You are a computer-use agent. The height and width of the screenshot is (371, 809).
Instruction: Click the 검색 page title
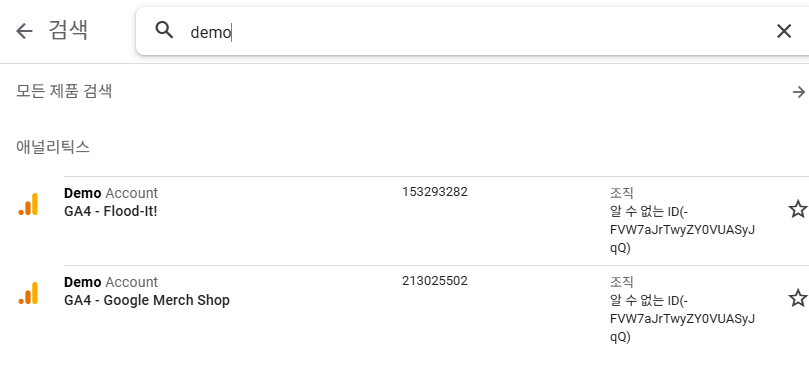(68, 30)
